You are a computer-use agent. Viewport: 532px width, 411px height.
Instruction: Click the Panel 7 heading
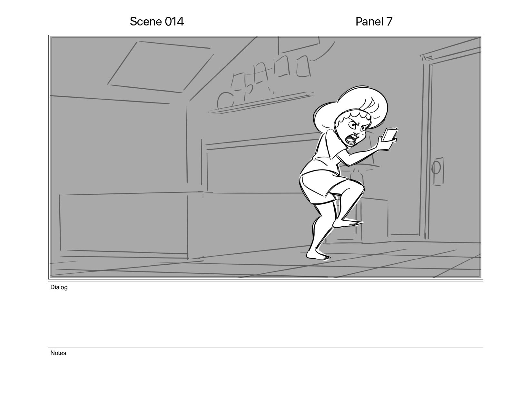point(374,22)
